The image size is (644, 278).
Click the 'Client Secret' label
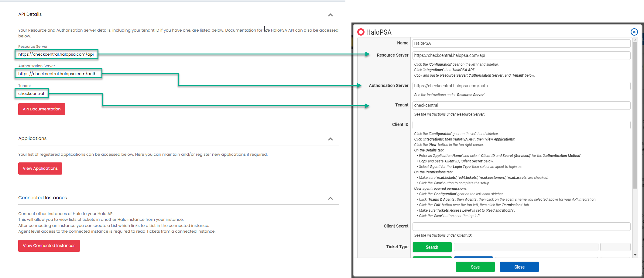pos(396,226)
